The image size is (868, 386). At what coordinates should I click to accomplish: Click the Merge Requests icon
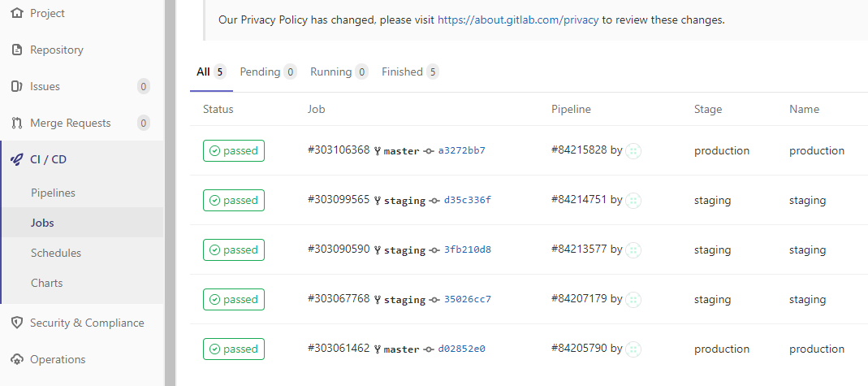pos(17,123)
